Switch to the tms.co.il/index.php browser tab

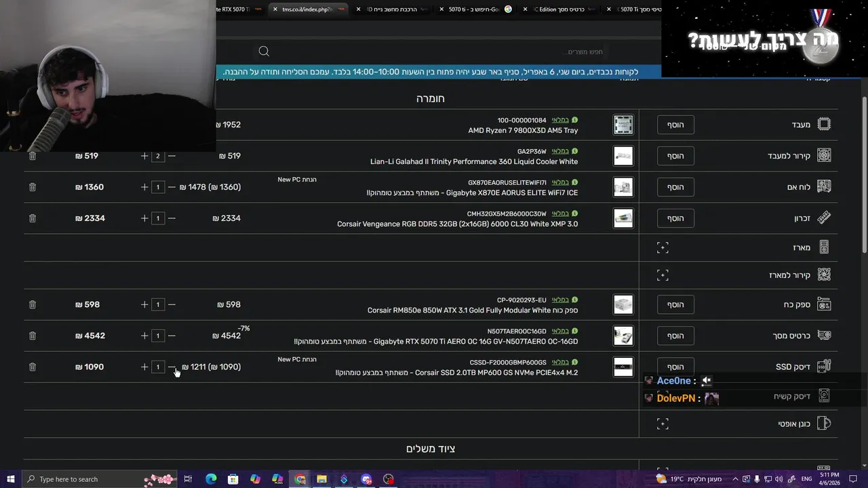308,9
